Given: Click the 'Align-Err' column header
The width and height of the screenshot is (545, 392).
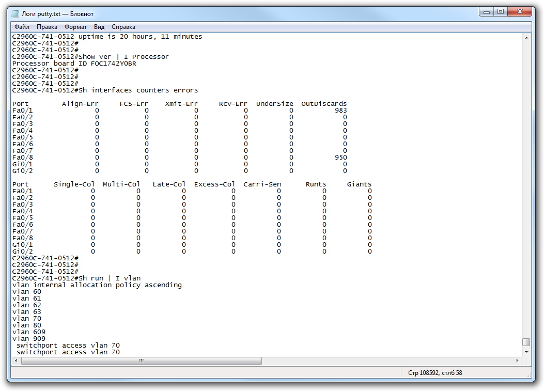Looking at the screenshot, I should pyautogui.click(x=80, y=104).
